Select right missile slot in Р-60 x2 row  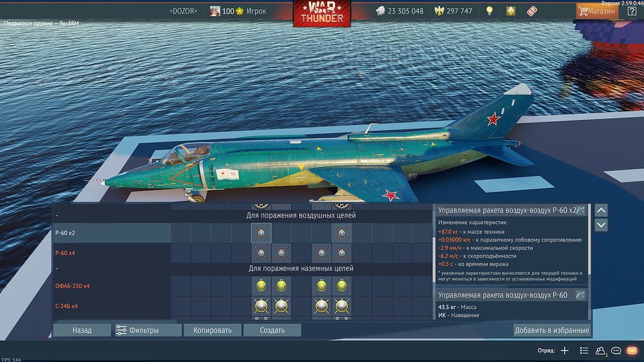click(x=342, y=233)
